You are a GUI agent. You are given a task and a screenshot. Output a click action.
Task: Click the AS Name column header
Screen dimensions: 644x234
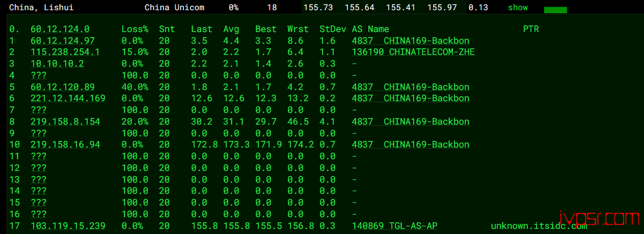pyautogui.click(x=370, y=30)
